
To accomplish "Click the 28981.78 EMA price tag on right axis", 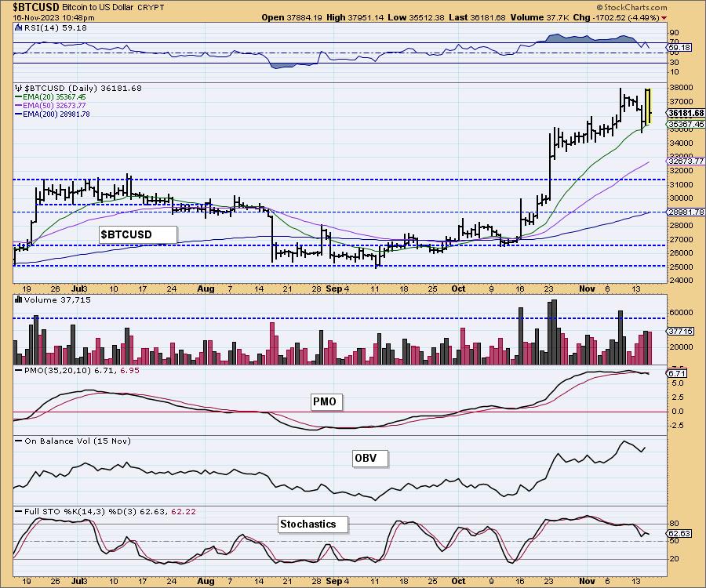I will pos(686,212).
